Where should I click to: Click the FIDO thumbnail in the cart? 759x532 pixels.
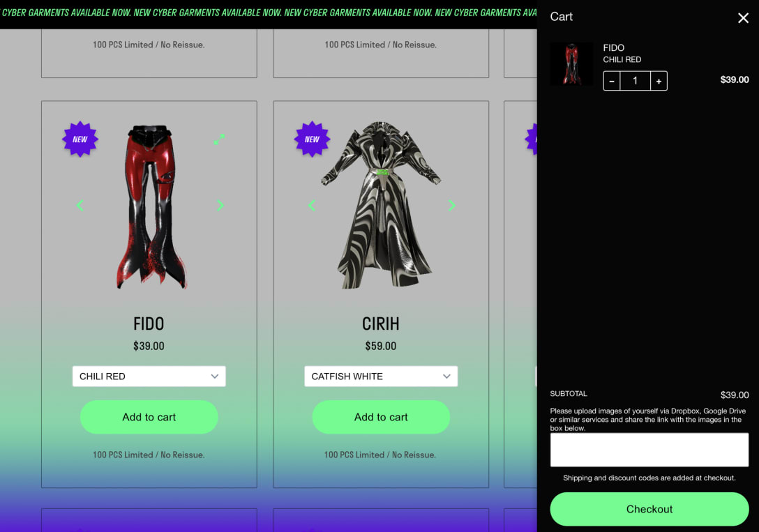tap(571, 64)
